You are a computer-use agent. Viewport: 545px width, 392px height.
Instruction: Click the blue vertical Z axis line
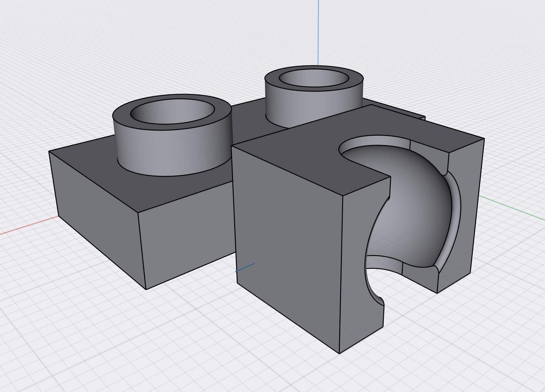(x=318, y=31)
